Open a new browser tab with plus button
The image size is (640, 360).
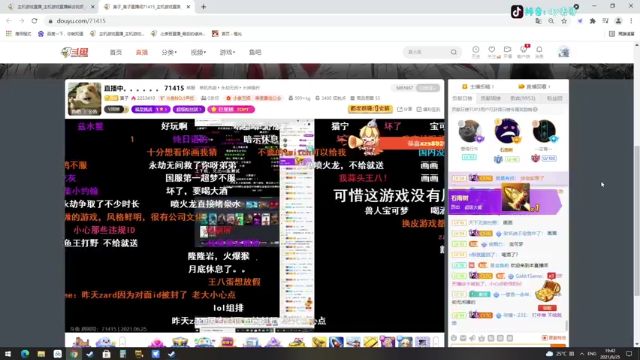click(x=203, y=7)
